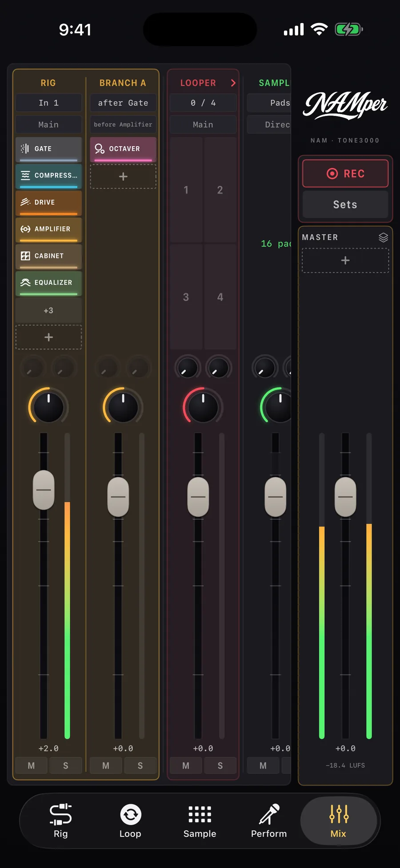Open the Equalizer block
The width and height of the screenshot is (400, 868).
48,283
